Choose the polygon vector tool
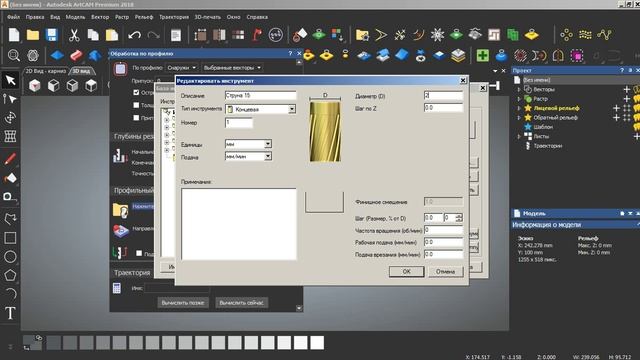640x360 pixels. (10, 275)
